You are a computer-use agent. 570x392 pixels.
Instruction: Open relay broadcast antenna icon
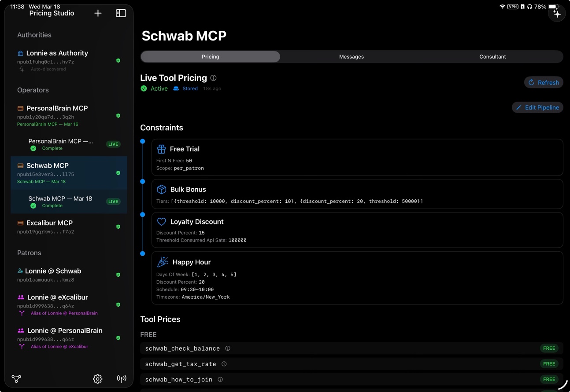tap(122, 378)
